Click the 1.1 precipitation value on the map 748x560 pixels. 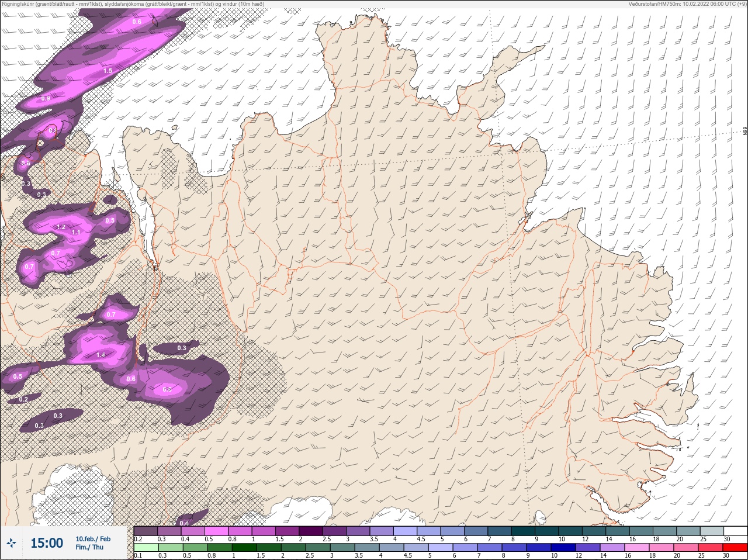pos(75,233)
